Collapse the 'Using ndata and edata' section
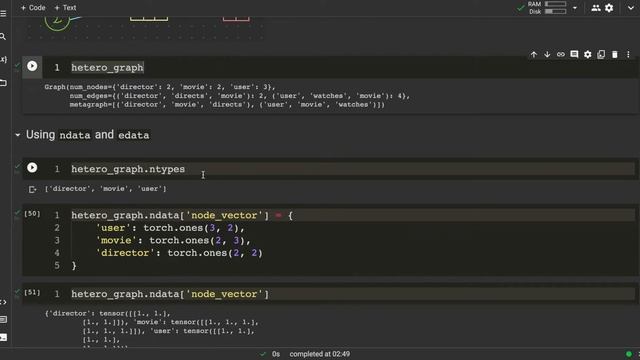 click(18, 135)
